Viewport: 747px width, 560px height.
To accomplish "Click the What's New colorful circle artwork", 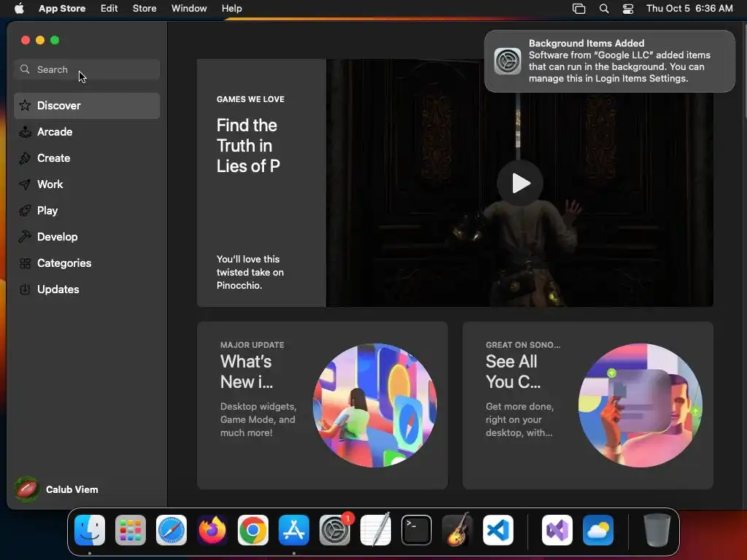I will pos(374,405).
